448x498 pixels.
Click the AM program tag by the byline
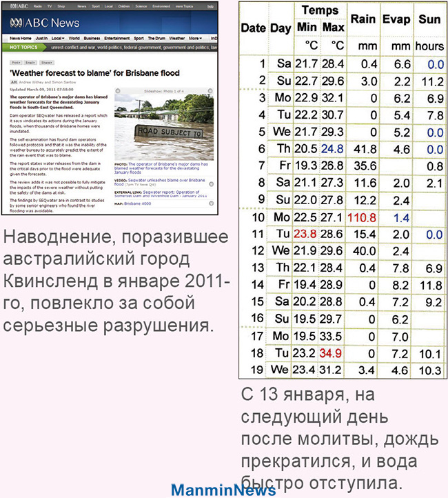click(x=14, y=82)
